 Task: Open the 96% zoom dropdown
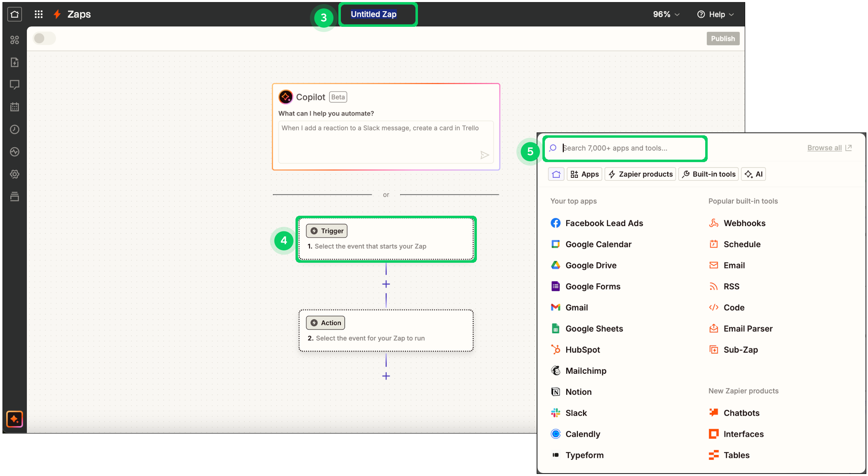[665, 14]
